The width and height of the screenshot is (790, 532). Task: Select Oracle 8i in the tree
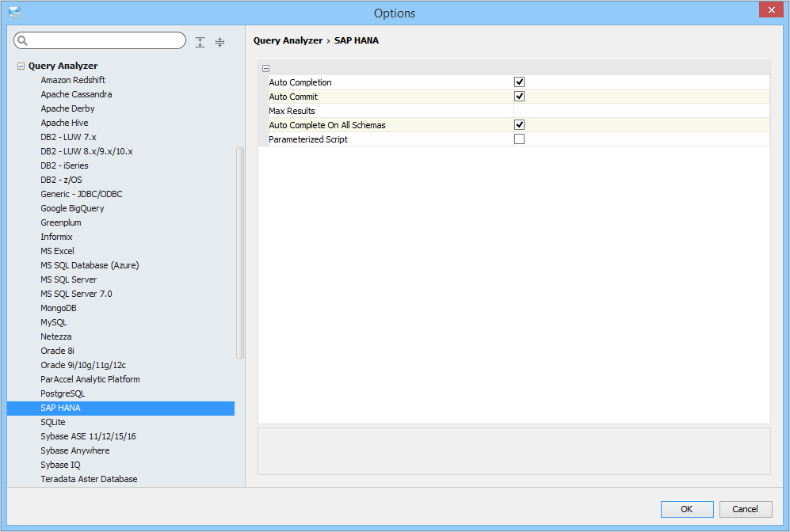pyautogui.click(x=57, y=351)
